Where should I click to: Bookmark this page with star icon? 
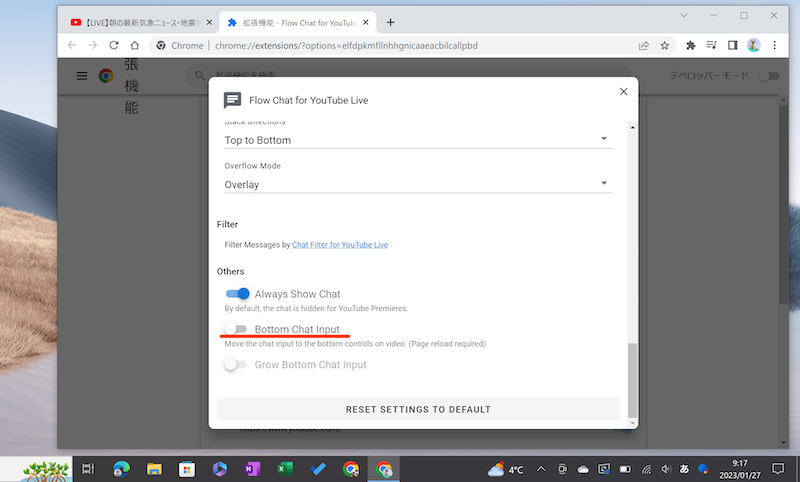(x=664, y=45)
